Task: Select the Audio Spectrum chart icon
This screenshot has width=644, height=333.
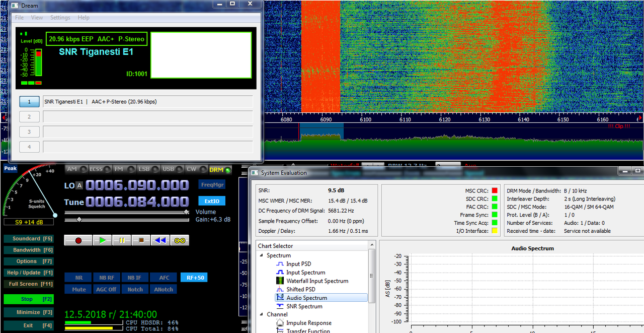Action: (280, 298)
